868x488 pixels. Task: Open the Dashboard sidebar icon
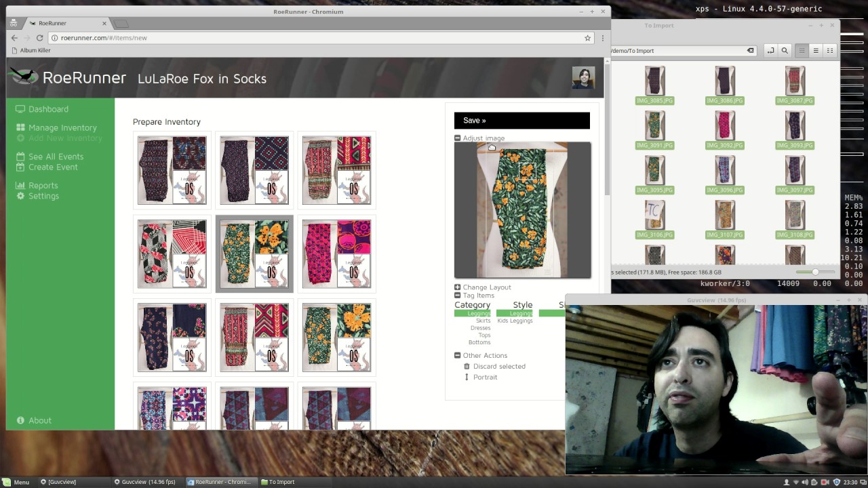[20, 109]
